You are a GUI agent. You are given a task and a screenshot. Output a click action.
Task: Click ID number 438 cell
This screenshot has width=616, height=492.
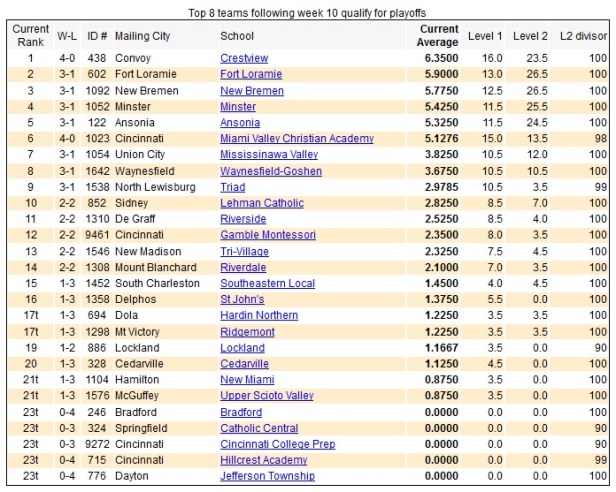[x=97, y=58]
